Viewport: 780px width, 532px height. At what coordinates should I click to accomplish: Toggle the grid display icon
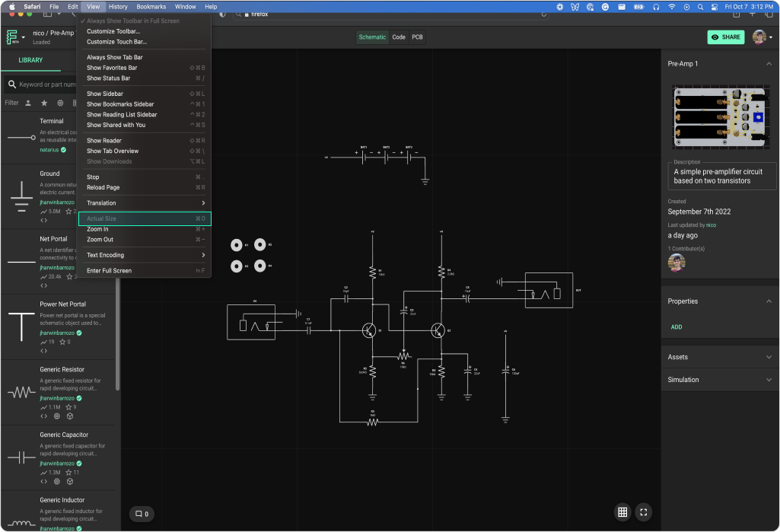pyautogui.click(x=622, y=512)
